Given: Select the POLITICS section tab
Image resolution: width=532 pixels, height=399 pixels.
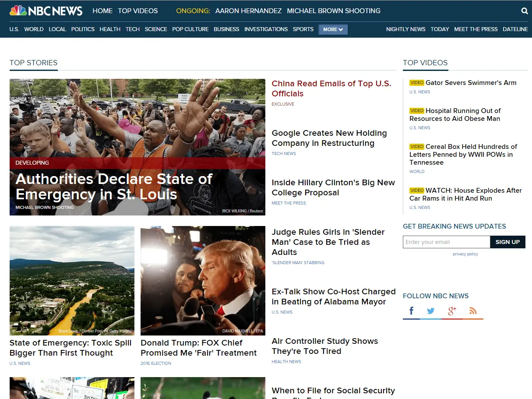Looking at the screenshot, I should 83,29.
